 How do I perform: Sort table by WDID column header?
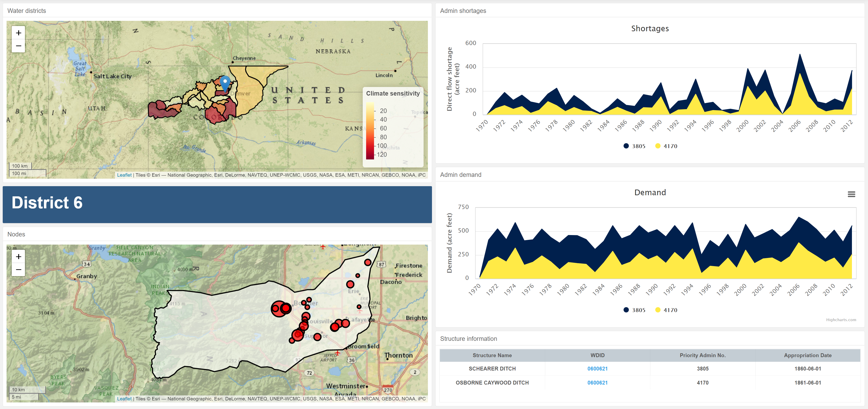coord(597,355)
